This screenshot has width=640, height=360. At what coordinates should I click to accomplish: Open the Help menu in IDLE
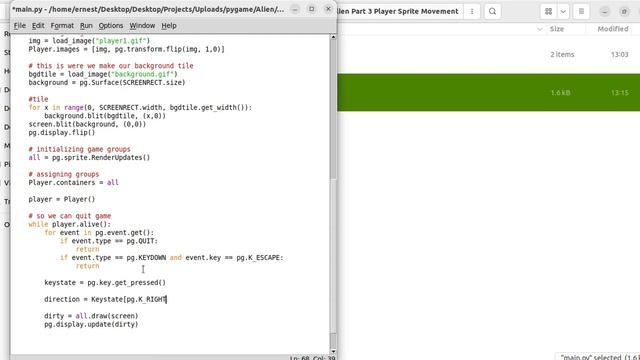(169, 26)
